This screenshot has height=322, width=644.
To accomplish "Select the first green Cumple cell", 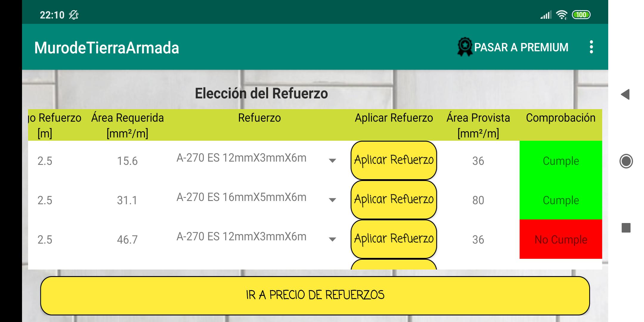I will tap(561, 160).
